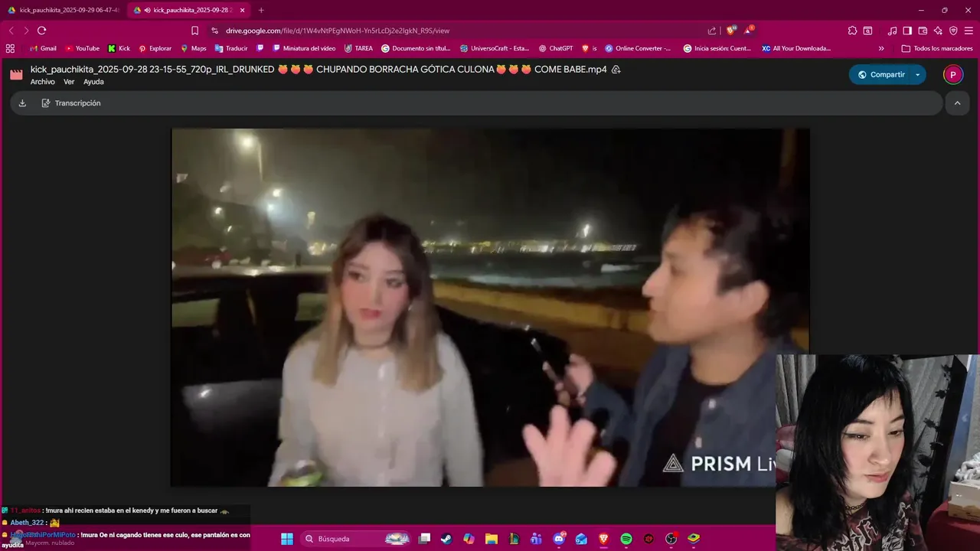Screen dimensions: 980x551
Task: Open Outlook from the taskbar
Action: point(582,539)
